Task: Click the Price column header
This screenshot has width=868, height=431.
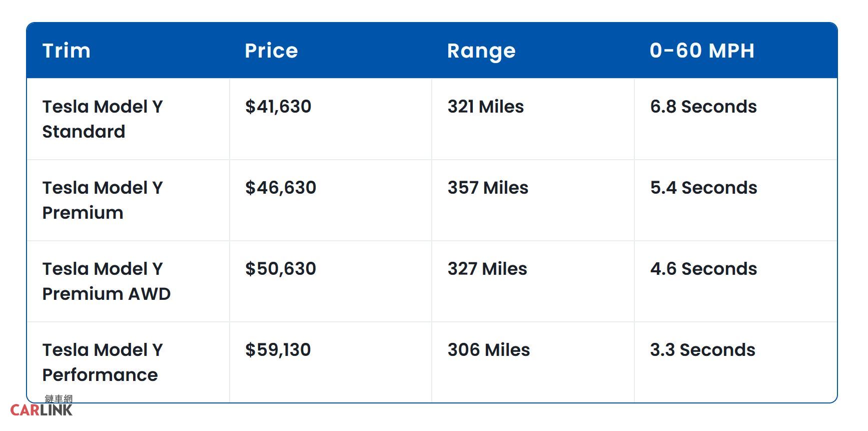Action: coord(271,51)
